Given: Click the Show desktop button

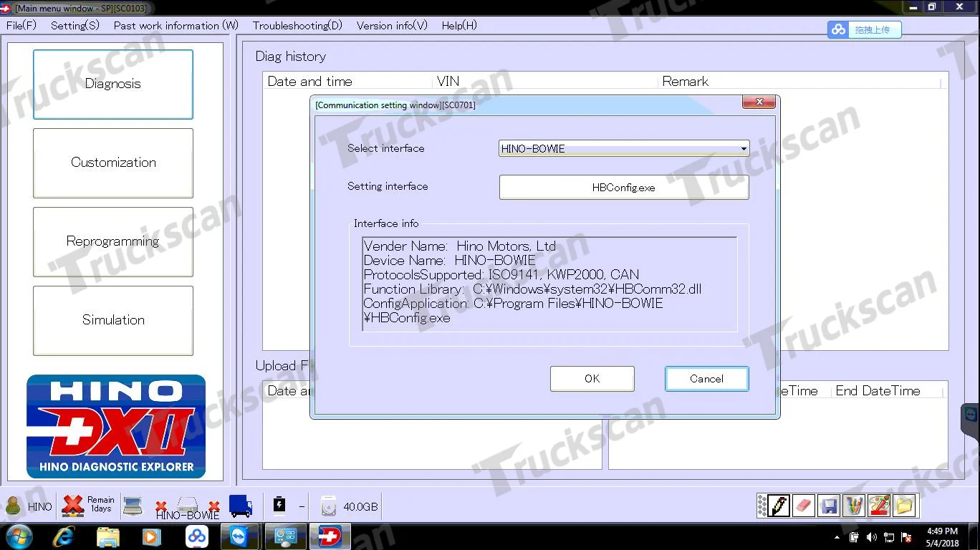Looking at the screenshot, I should click(x=975, y=537).
